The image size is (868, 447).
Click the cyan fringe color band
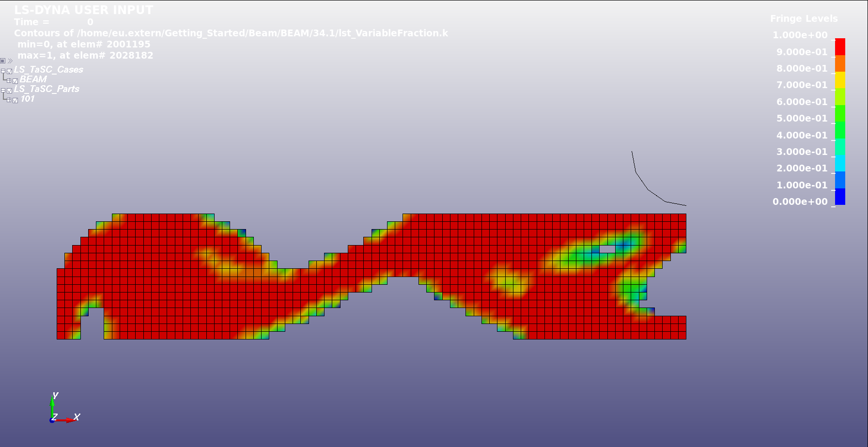(x=840, y=163)
